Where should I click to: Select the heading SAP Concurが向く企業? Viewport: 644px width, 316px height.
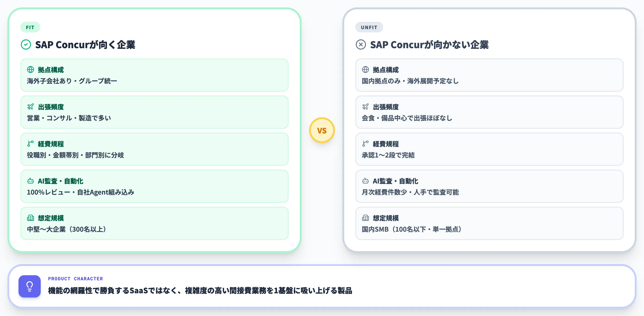click(85, 45)
